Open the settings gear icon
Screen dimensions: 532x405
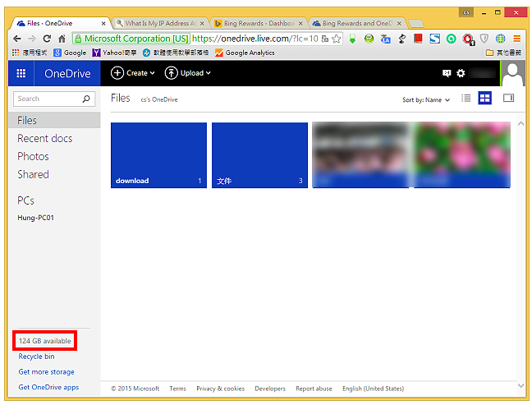pos(461,73)
